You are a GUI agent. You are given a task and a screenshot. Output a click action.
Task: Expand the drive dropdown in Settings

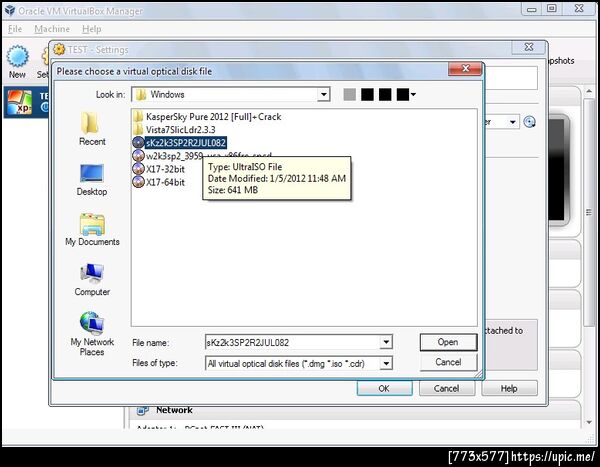(512, 122)
